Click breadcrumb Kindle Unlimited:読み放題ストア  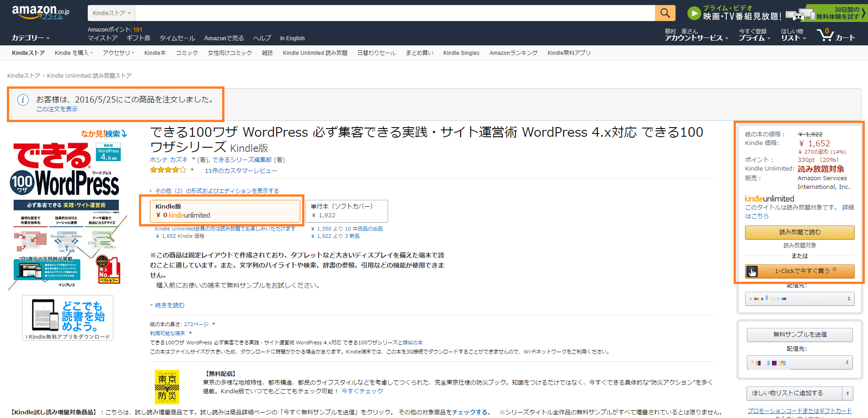pos(89,76)
